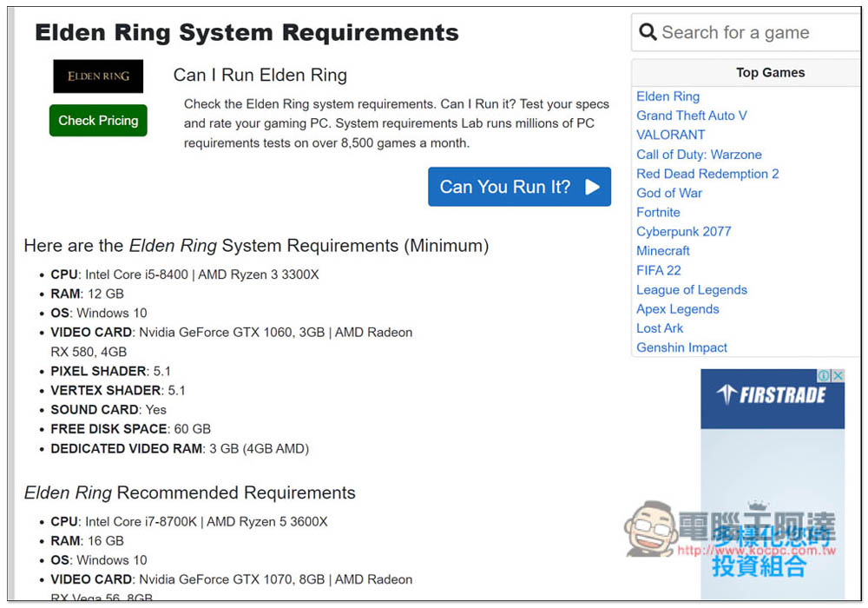Go to Red Dead Redemption 2 page

coord(707,174)
